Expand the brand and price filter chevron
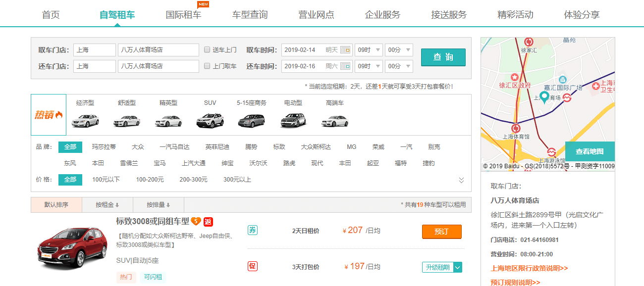Screen dimensions: 644x286 click(461, 180)
